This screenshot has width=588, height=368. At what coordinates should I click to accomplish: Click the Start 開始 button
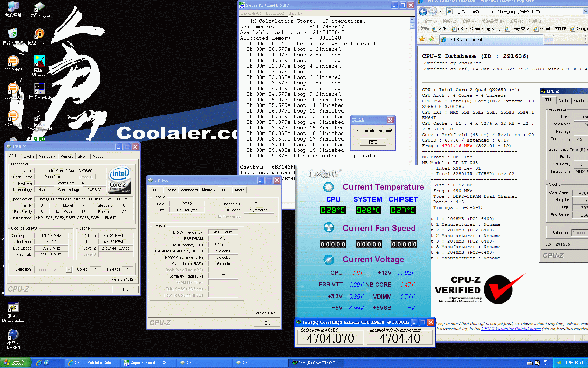16,363
